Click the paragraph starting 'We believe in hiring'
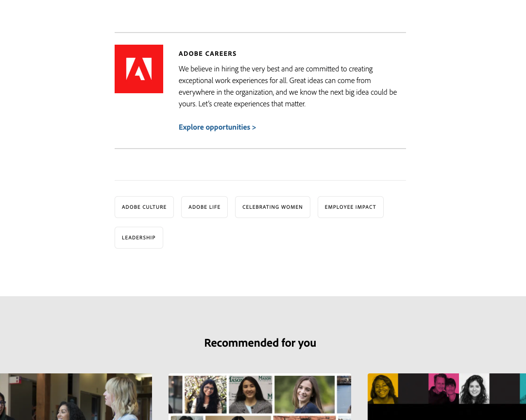526x420 pixels. click(288, 86)
